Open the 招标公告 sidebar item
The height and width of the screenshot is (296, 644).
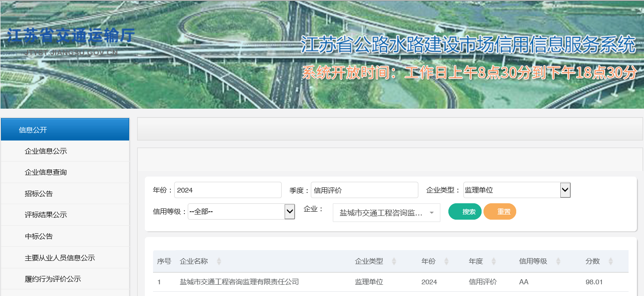coord(39,193)
